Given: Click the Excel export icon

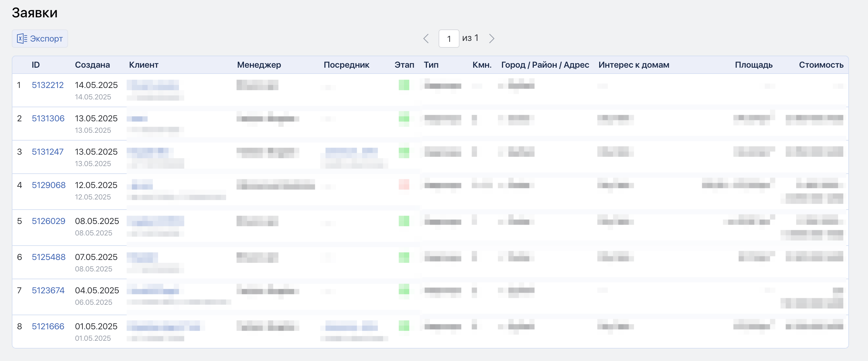Looking at the screenshot, I should [x=22, y=38].
